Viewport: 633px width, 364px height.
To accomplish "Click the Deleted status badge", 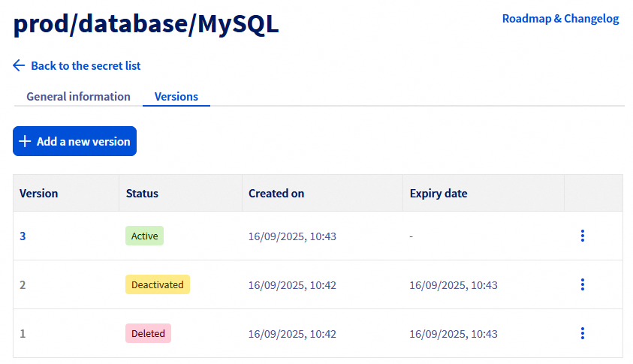I will pyautogui.click(x=148, y=333).
